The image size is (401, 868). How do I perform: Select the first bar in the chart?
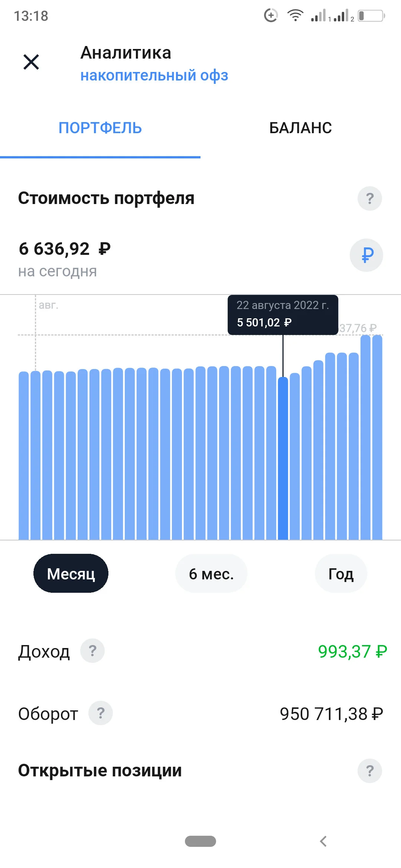[24, 456]
